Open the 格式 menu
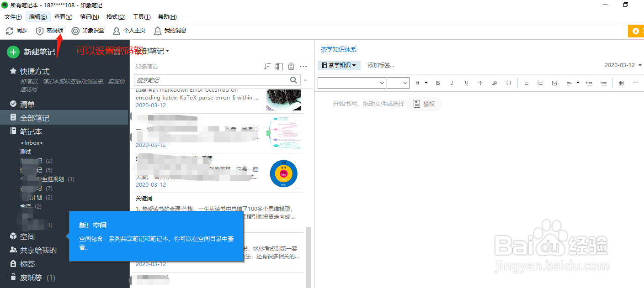 click(116, 16)
